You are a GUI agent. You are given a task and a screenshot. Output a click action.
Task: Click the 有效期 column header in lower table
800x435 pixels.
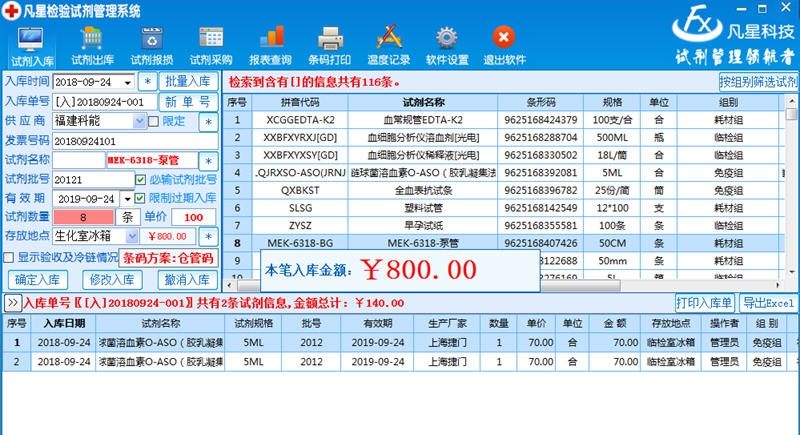tap(378, 323)
